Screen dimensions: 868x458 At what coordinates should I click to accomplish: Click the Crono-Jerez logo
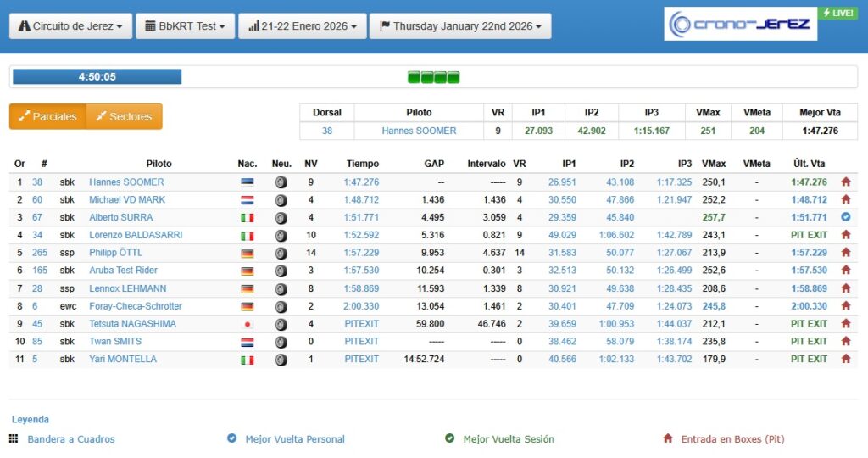pyautogui.click(x=740, y=25)
